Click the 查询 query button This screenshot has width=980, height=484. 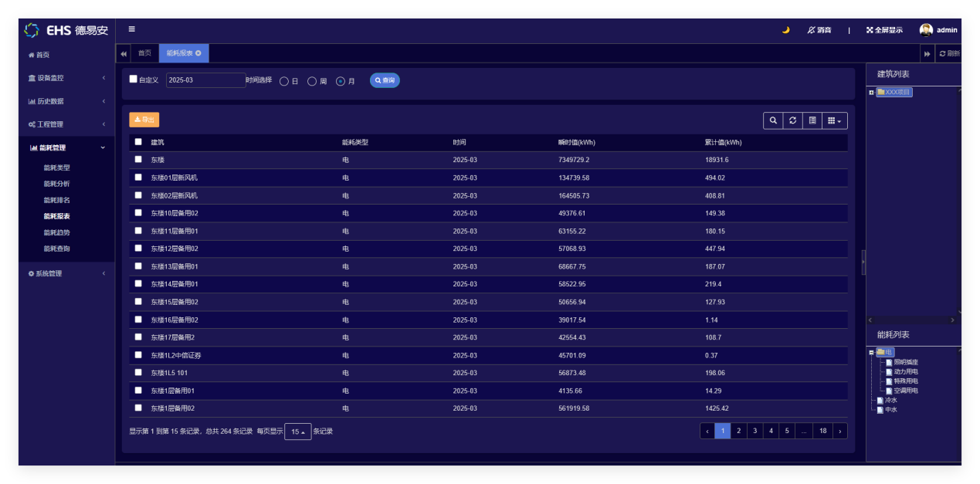385,80
